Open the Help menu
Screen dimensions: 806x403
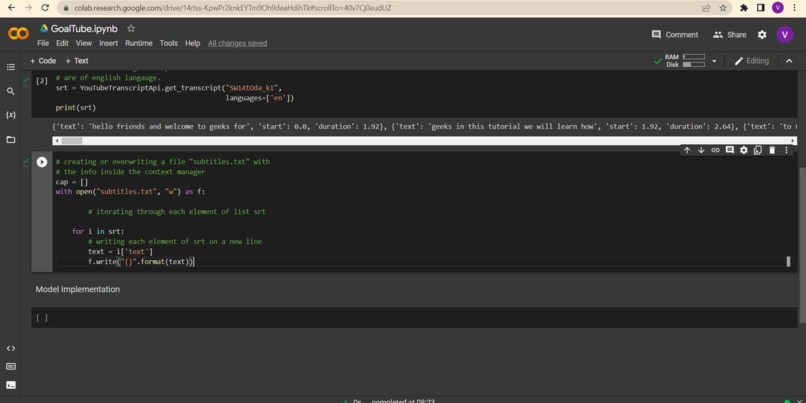tap(192, 43)
